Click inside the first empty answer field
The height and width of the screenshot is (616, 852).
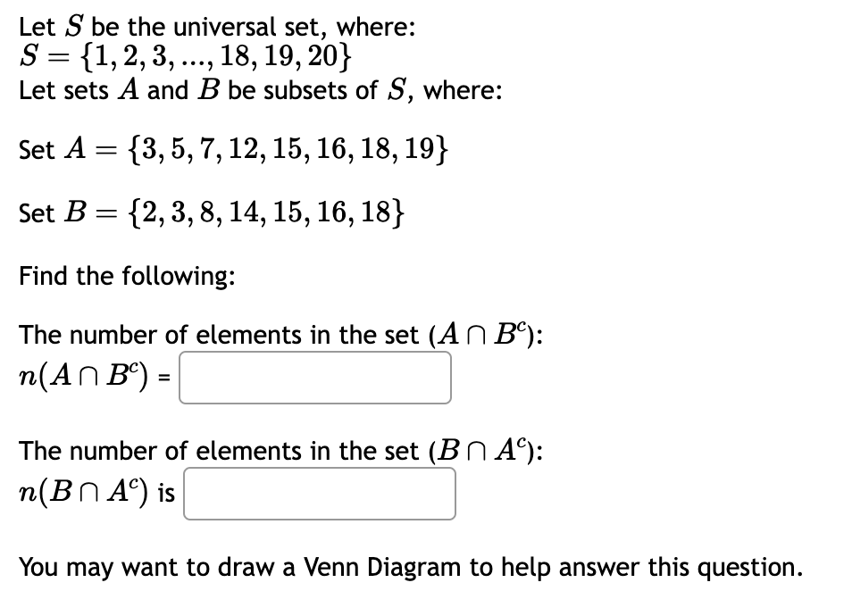click(314, 378)
